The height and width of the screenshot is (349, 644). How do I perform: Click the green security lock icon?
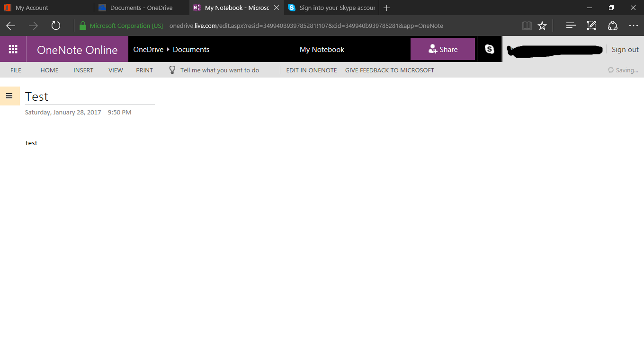coord(83,26)
